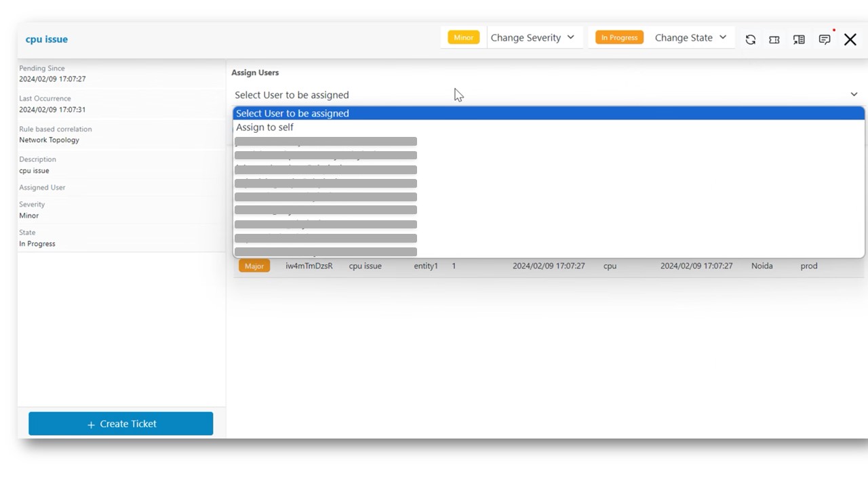
Task: Click the 'cpu issue' title heading
Action: point(47,39)
